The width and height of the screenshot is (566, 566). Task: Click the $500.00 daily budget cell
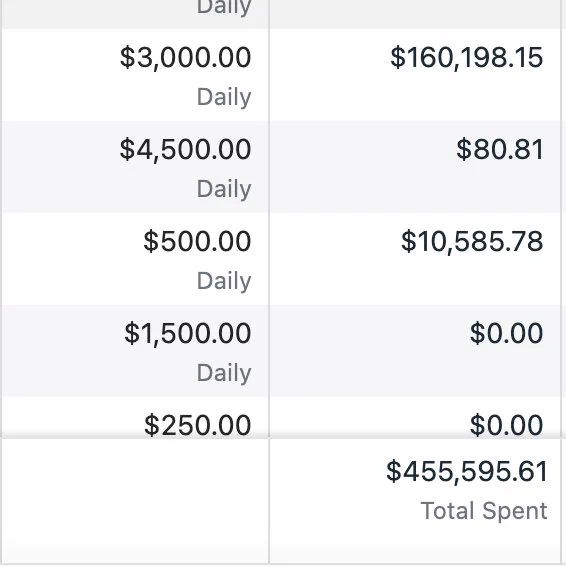coord(135,259)
